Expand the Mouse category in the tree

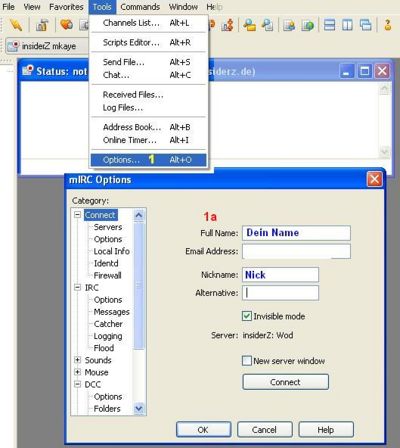pos(78,372)
